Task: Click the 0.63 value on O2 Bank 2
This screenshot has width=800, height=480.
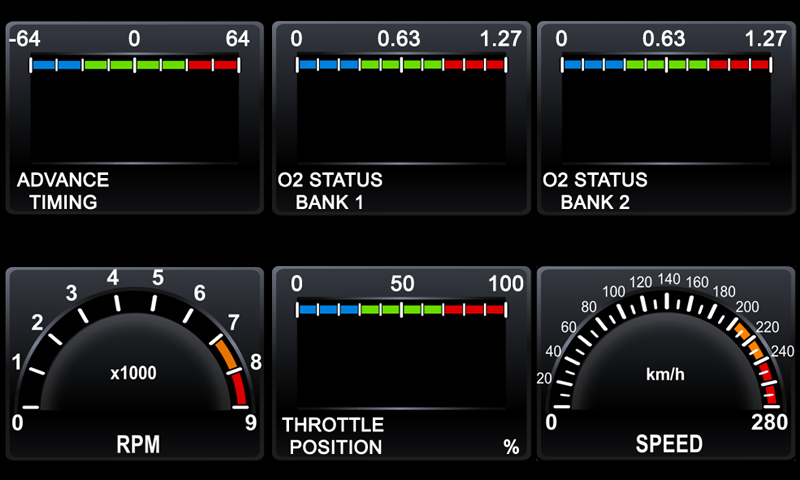Action: pyautogui.click(x=663, y=39)
